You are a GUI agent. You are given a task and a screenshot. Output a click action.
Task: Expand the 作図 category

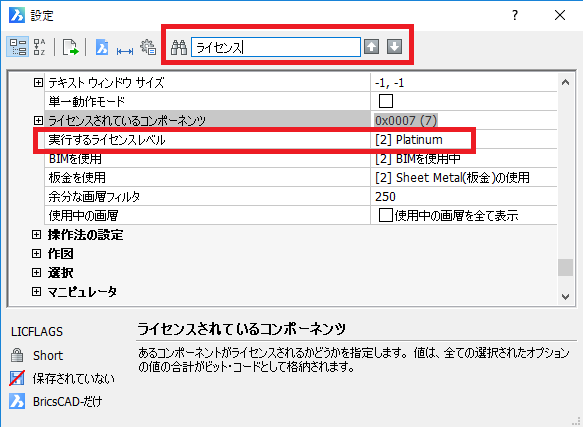click(x=36, y=254)
